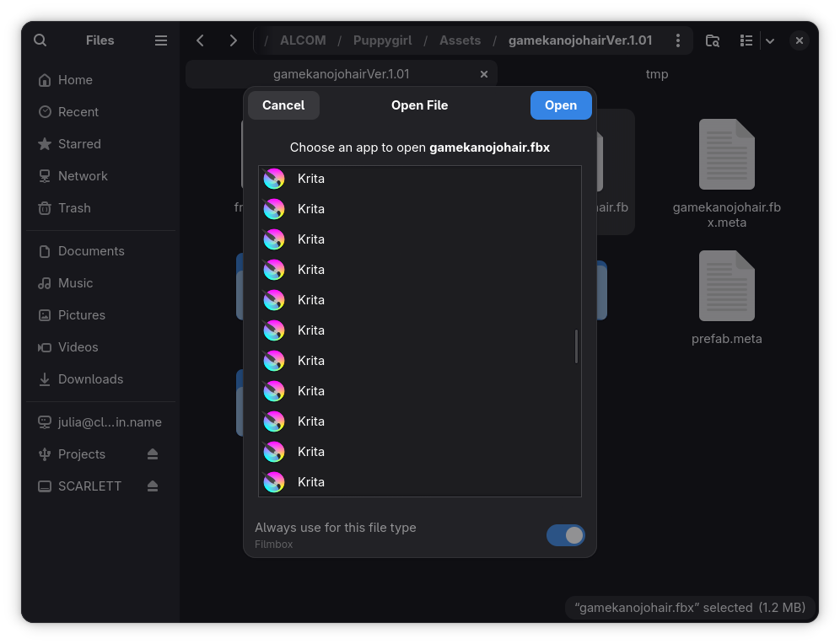Expand the view options dropdown chevron
The image size is (840, 644).
769,40
